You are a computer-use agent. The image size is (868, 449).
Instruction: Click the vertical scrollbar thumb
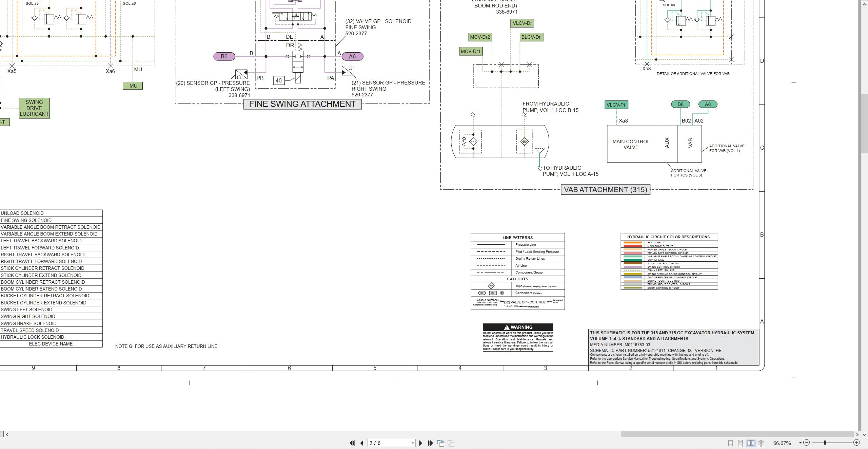click(864, 123)
